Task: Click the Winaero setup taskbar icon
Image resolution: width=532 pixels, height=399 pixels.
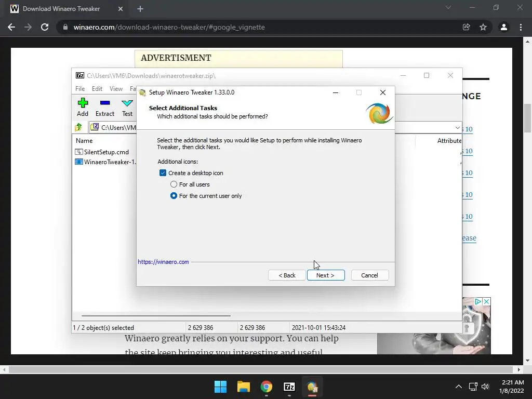Action: 312,387
